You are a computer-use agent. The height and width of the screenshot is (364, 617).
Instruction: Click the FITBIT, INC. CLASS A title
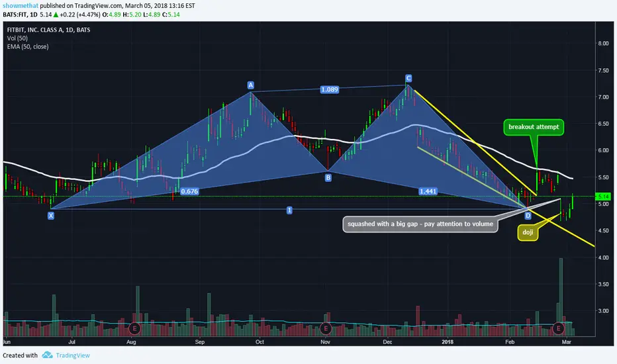coord(48,30)
